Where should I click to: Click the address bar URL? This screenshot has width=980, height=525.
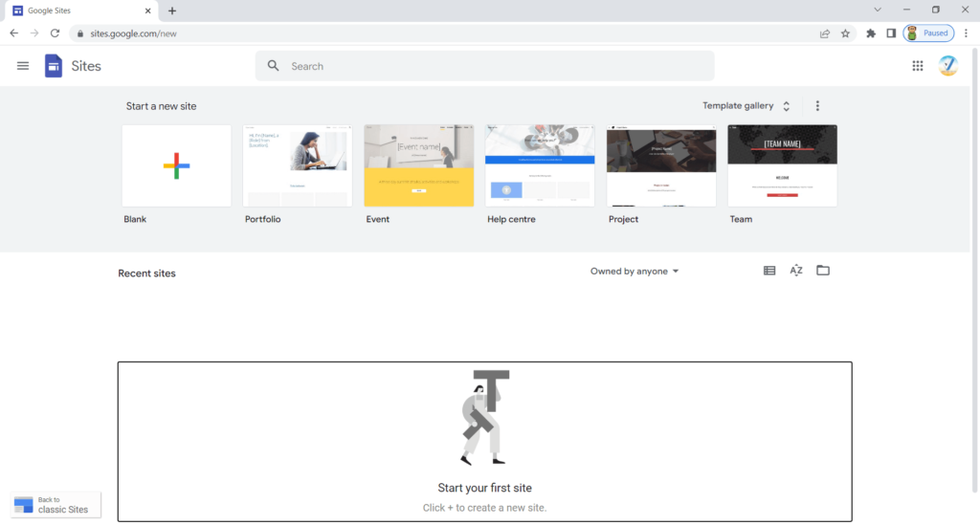coord(133,33)
